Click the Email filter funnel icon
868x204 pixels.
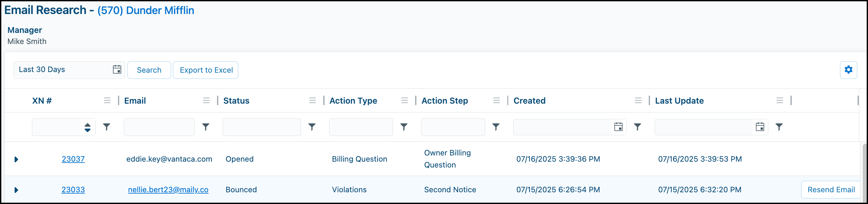(206, 127)
